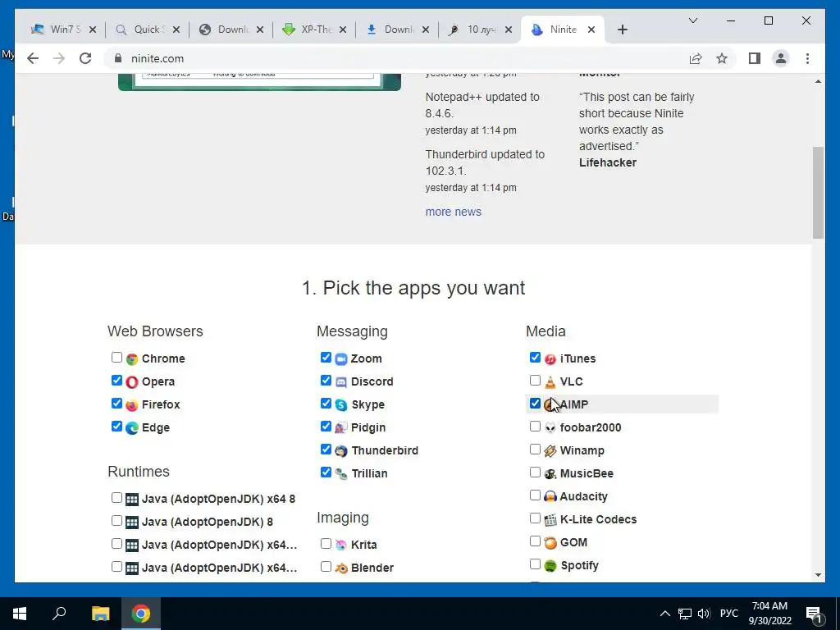Uncheck the iTunes checkbox

pos(535,358)
